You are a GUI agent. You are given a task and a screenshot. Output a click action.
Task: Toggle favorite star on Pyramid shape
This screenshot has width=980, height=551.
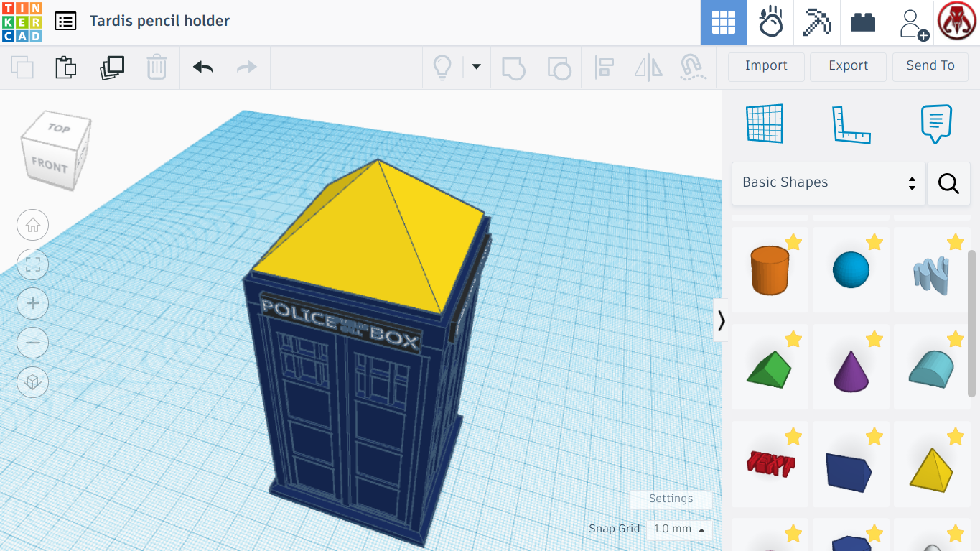tap(956, 436)
